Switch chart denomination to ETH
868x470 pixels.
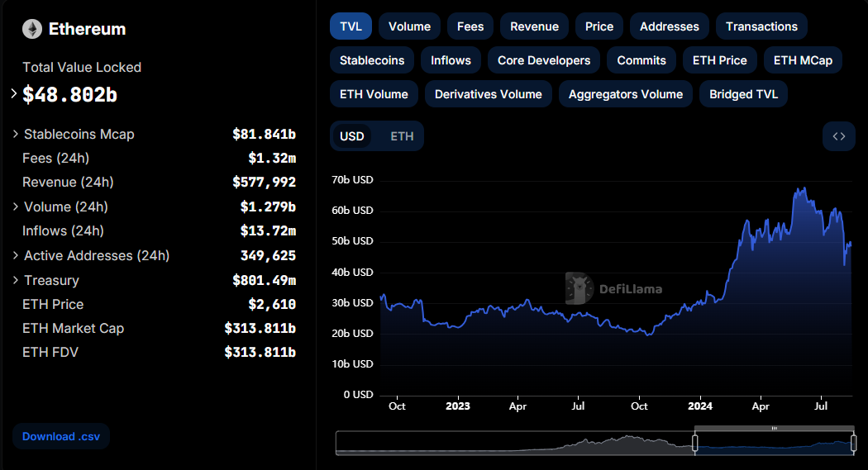point(402,136)
